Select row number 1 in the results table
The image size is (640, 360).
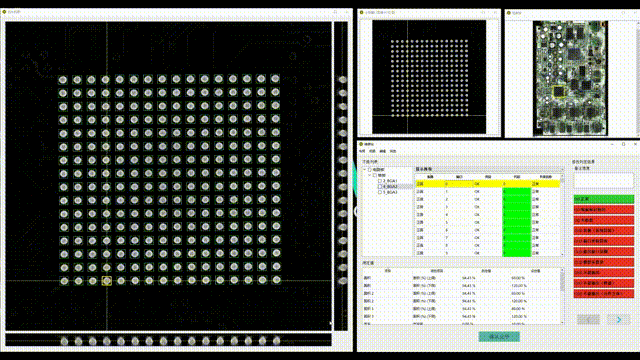pyautogui.click(x=488, y=191)
